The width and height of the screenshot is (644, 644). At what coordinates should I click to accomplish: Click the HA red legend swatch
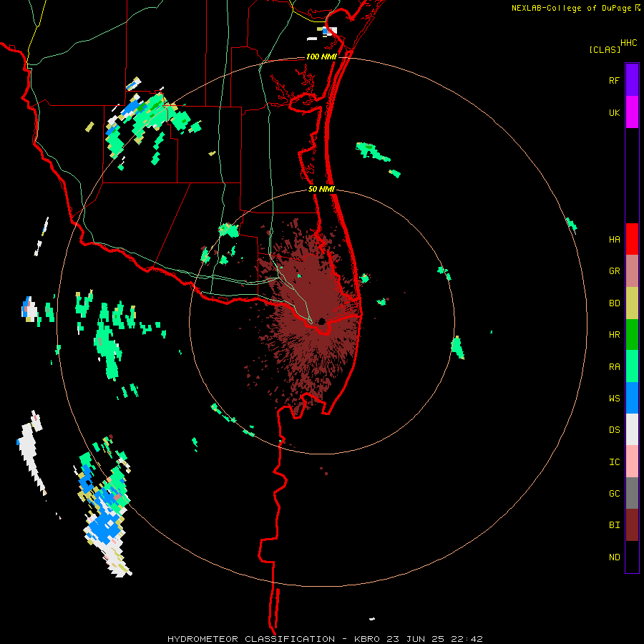point(632,239)
